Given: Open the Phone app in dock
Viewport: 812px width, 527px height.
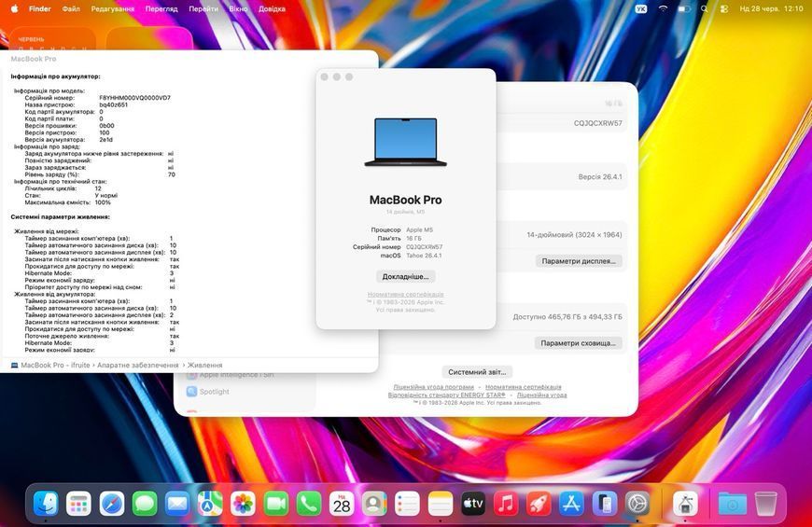Looking at the screenshot, I should click(x=309, y=503).
